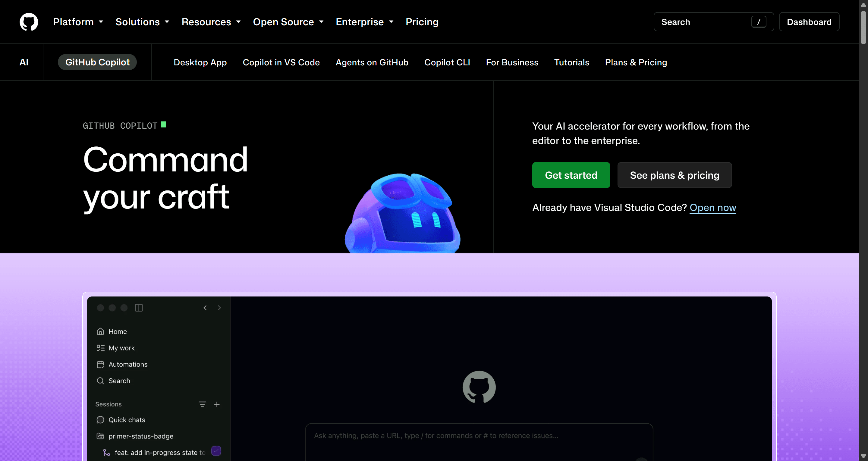Open the feat: add in-progress state session

tap(160, 453)
